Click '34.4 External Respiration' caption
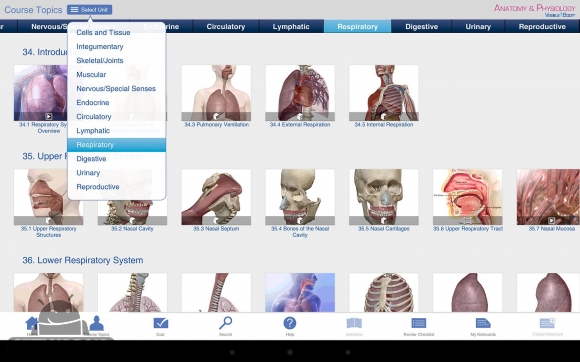This screenshot has width=580, height=362. tap(300, 125)
